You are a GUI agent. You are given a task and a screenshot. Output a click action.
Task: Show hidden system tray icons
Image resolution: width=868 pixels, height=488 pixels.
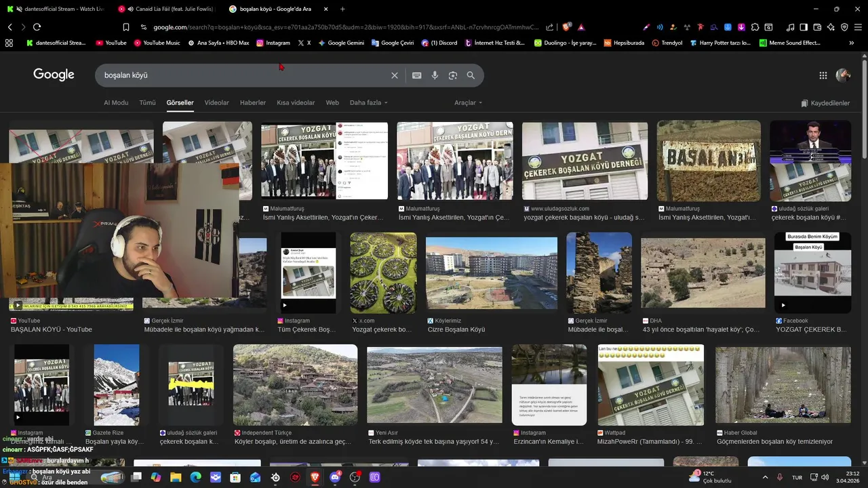click(766, 477)
